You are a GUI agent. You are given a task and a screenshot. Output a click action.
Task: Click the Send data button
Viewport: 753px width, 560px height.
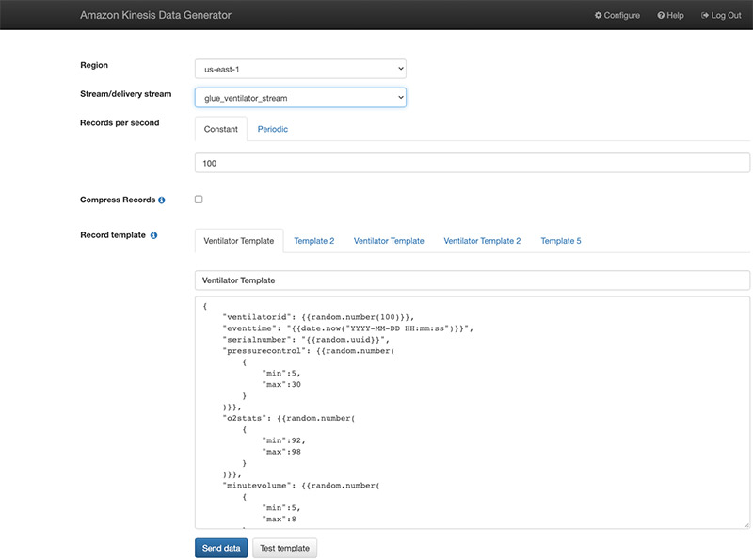[221, 548]
